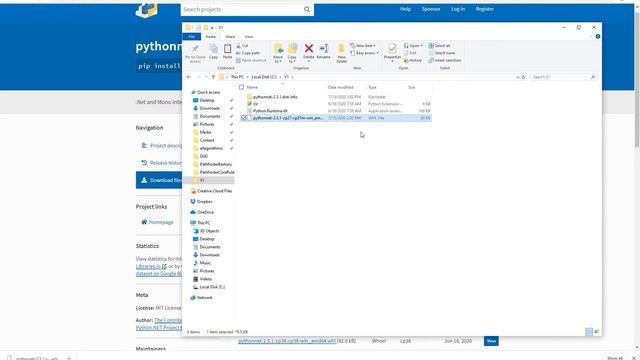640x360 pixels.
Task: Expand the address bar history dropdown
Action: click(x=518, y=77)
